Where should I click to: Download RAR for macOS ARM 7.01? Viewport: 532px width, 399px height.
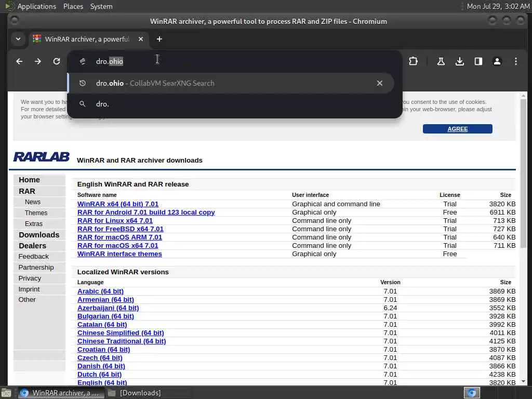[120, 237]
